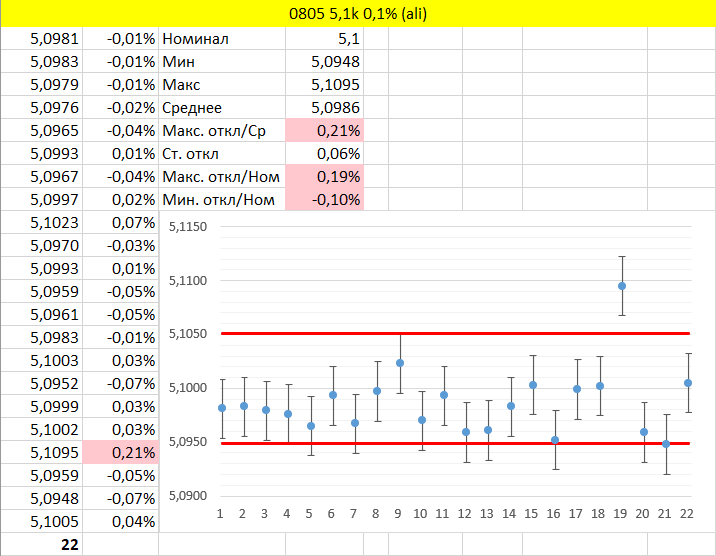This screenshot has width=716, height=556.
Task: Click the pink 0,19% cell
Action: (x=324, y=177)
